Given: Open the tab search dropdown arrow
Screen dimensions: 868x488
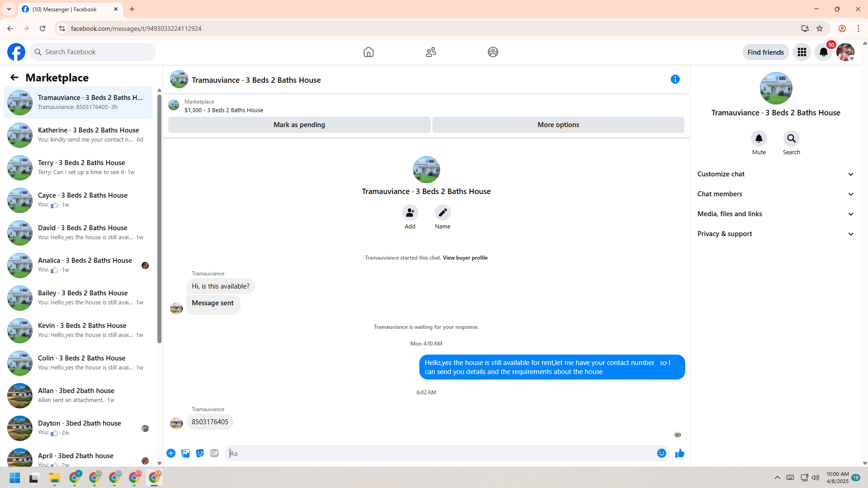Looking at the screenshot, I should [9, 9].
